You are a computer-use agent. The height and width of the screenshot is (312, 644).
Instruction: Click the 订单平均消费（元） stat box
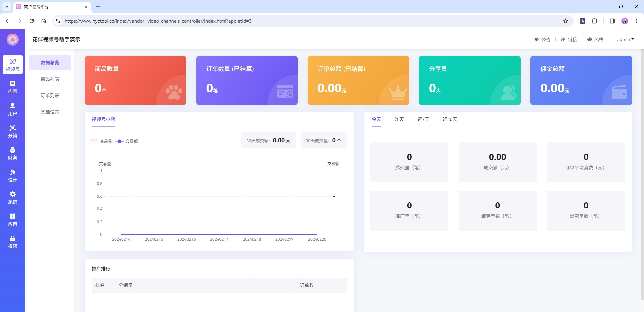point(586,162)
